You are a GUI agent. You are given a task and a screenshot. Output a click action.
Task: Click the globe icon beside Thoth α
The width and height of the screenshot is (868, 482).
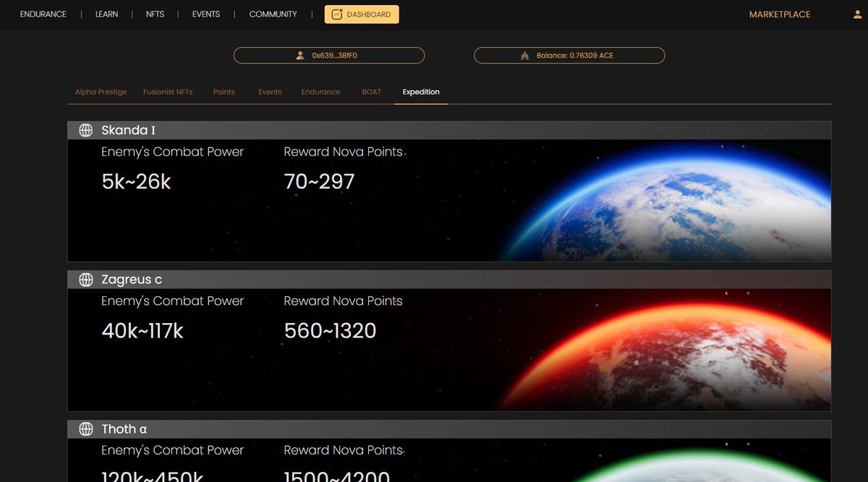click(x=86, y=429)
